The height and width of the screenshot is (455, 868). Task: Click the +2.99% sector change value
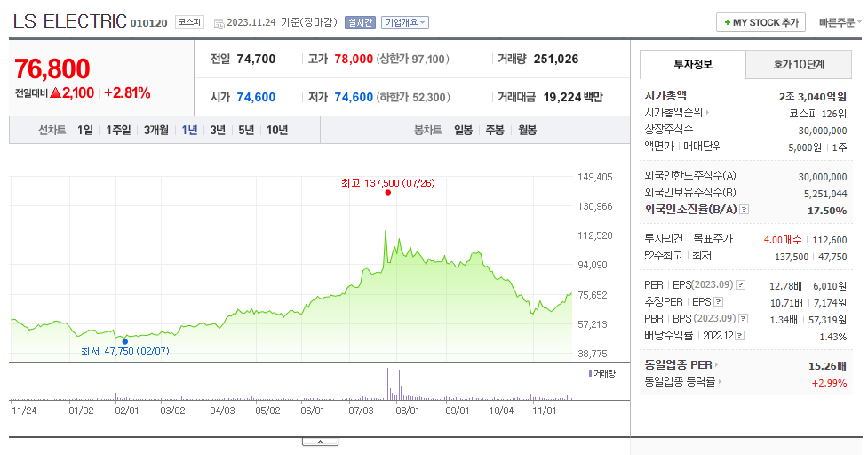click(x=829, y=383)
